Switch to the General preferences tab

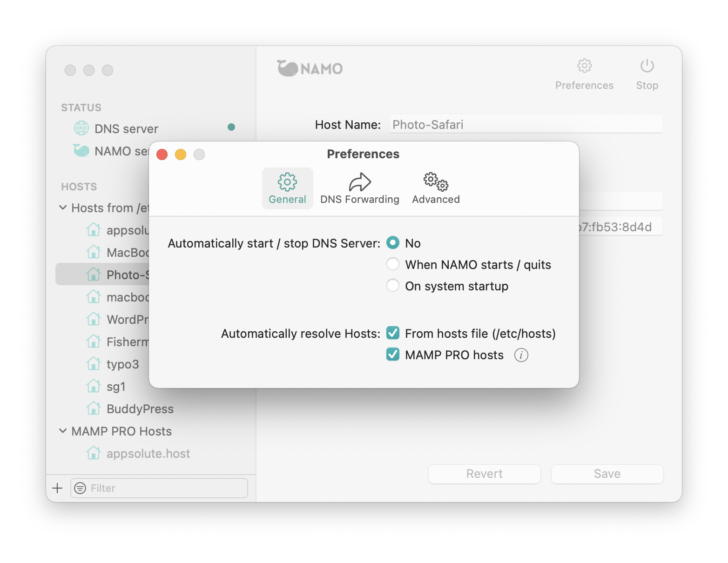(287, 188)
